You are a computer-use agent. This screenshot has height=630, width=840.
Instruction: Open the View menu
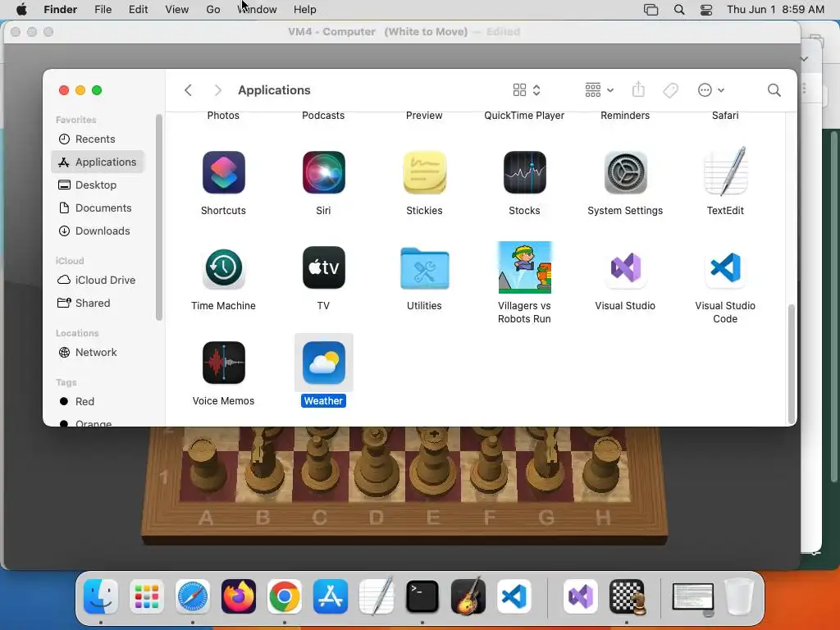coord(177,10)
